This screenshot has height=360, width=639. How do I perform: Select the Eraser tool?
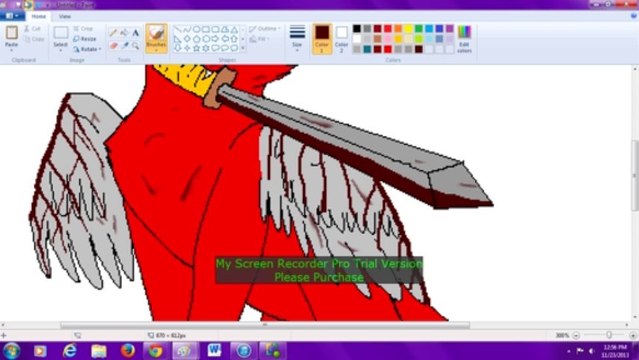pos(113,46)
